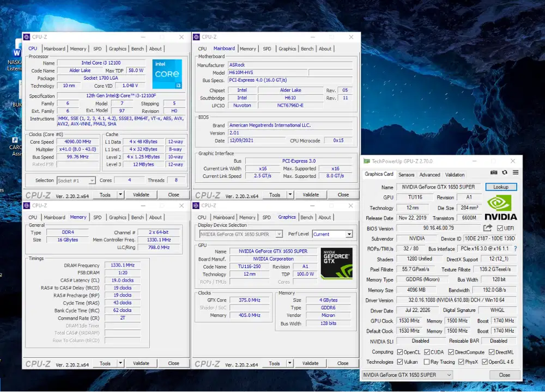The width and height of the screenshot is (545, 392).
Task: Click the Core Speed 4090.00 MHz field
Action: (78, 142)
